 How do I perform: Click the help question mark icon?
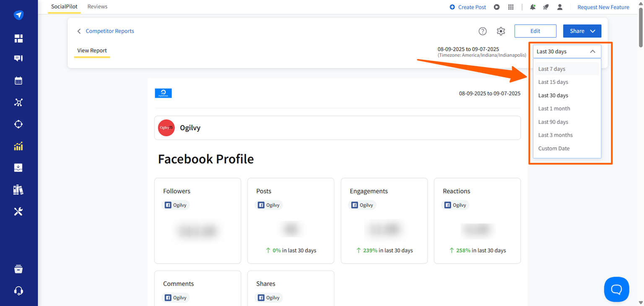(x=483, y=31)
